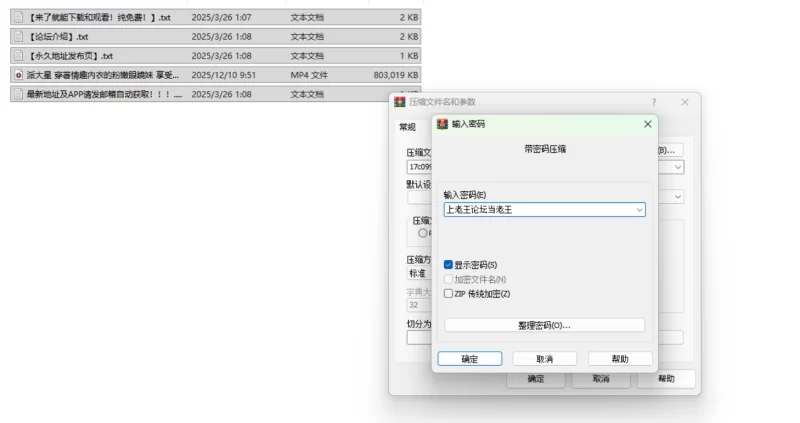Click 取消 in the 输入密码 dialog

pyautogui.click(x=544, y=359)
